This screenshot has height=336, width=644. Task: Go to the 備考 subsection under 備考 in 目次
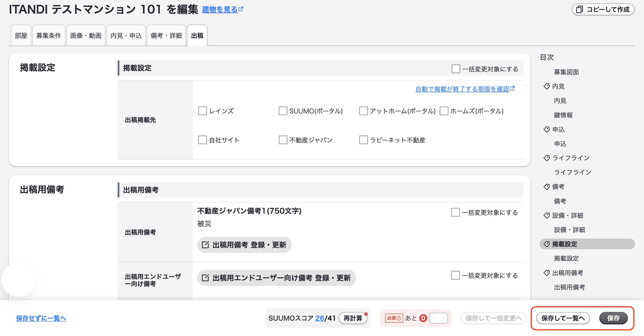pyautogui.click(x=560, y=201)
